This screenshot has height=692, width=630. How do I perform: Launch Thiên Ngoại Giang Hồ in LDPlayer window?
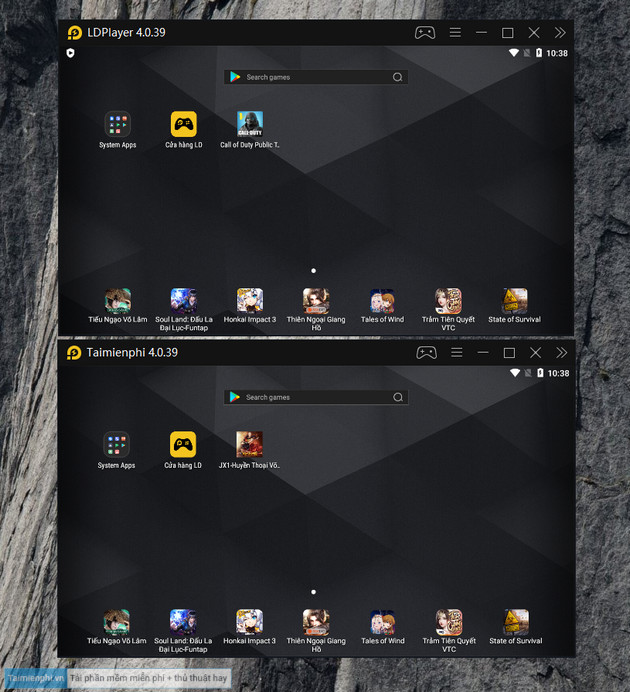pos(316,309)
